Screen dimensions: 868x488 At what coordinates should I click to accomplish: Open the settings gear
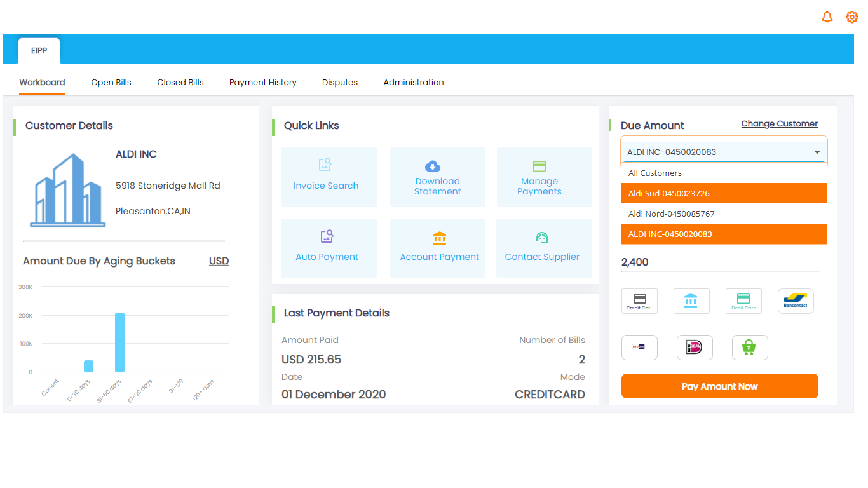[x=851, y=17]
